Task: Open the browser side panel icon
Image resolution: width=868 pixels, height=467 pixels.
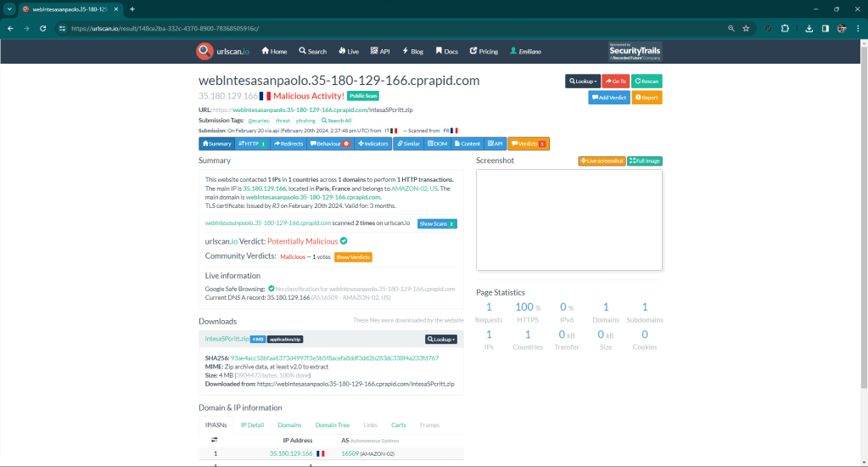Action: 825,28
